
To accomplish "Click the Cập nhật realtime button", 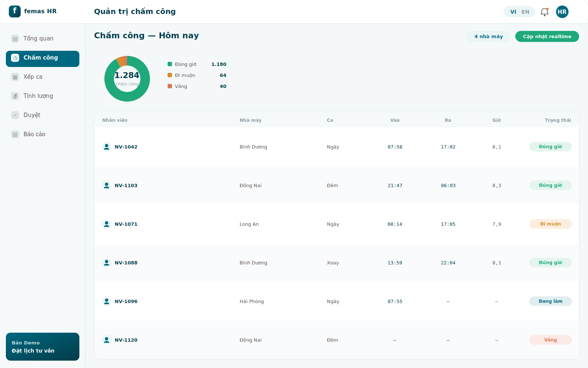I will 547,36.
